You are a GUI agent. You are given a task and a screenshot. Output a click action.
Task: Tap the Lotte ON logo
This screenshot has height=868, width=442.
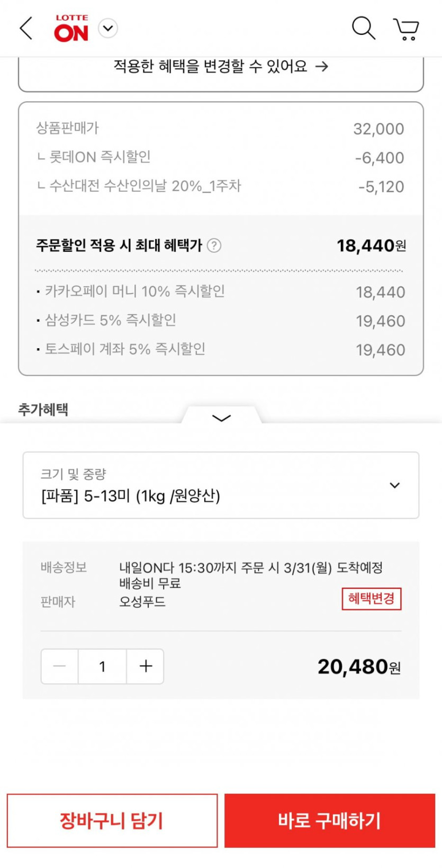click(x=71, y=29)
